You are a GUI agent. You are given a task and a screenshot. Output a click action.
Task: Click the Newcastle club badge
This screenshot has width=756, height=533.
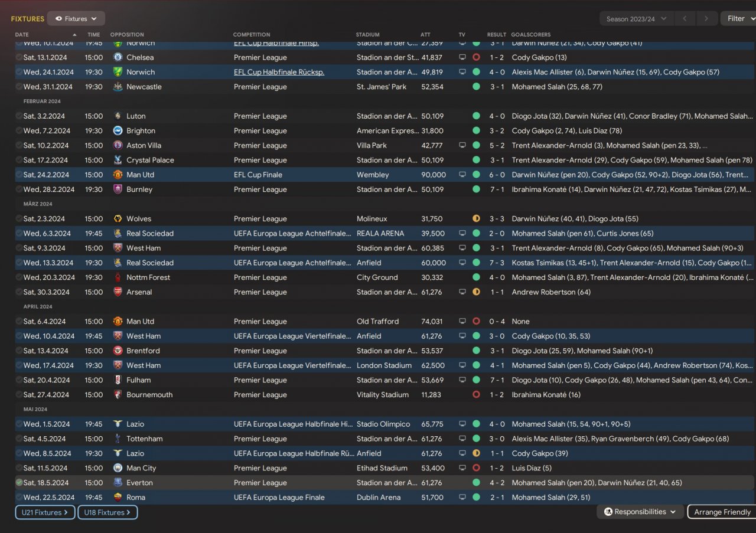[x=118, y=87]
